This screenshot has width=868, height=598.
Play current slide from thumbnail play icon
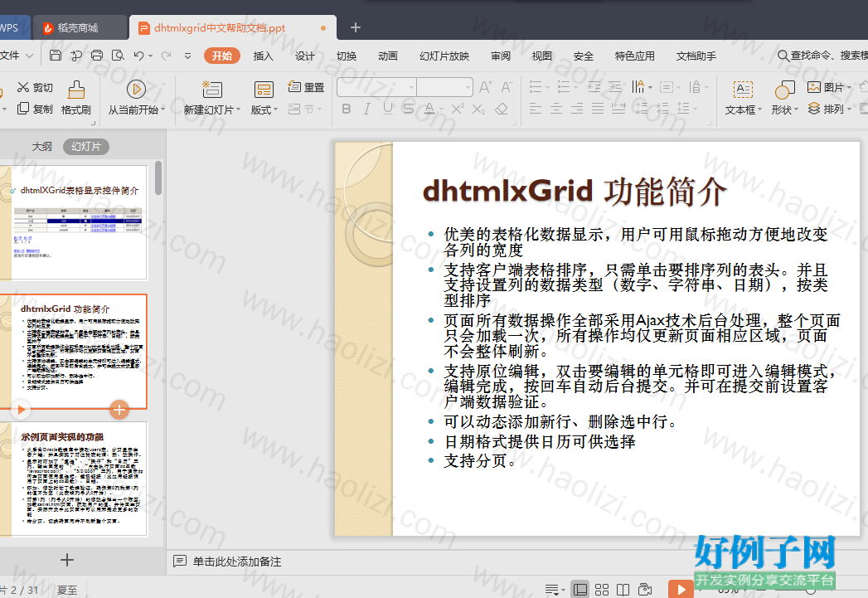21,410
